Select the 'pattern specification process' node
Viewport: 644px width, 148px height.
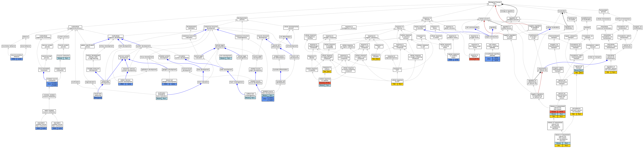click(87, 46)
